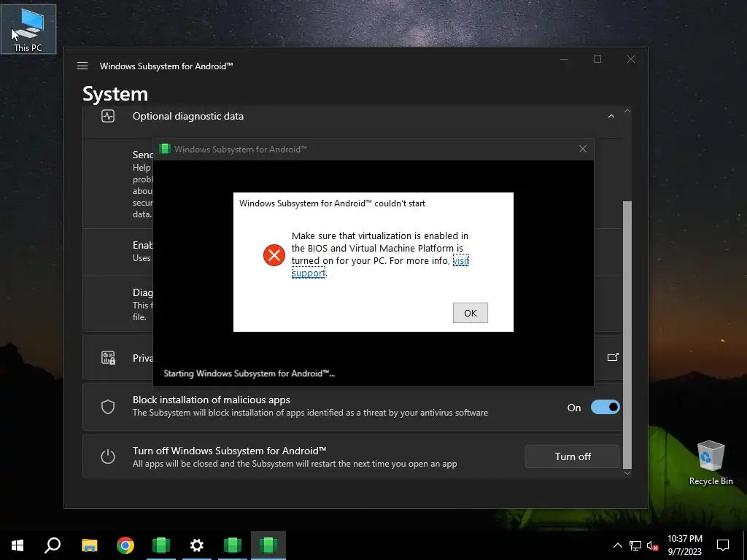Open the Settings gear on the taskbar
The width and height of the screenshot is (747, 560).
tap(197, 545)
